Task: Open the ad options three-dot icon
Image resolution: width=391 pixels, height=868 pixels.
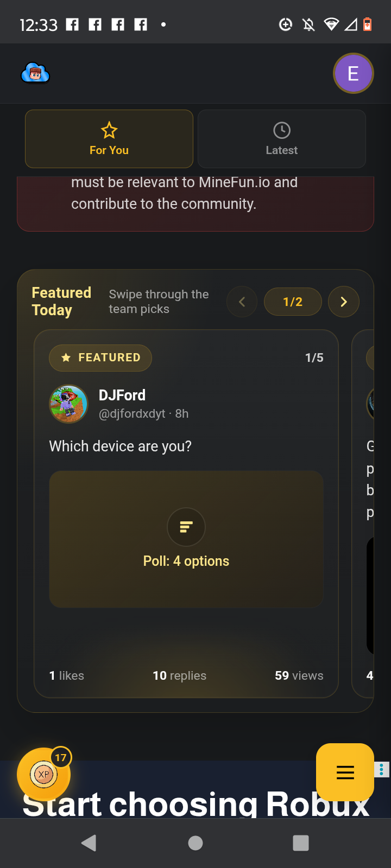Action: (x=382, y=769)
